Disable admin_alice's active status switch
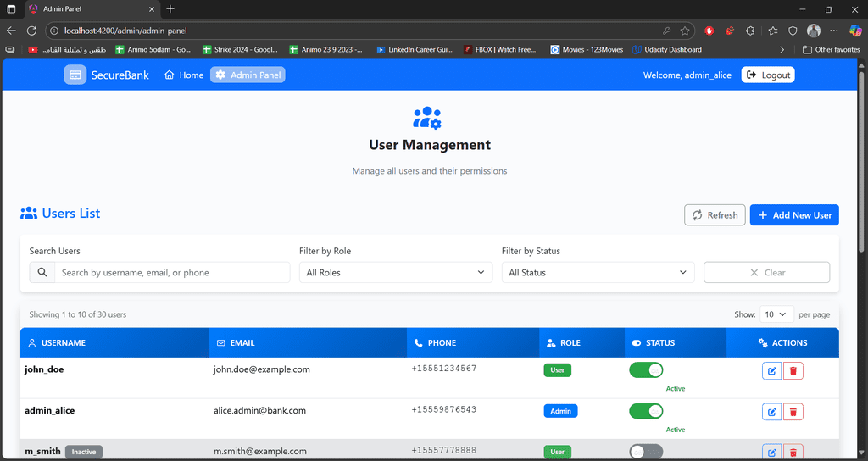 point(646,411)
